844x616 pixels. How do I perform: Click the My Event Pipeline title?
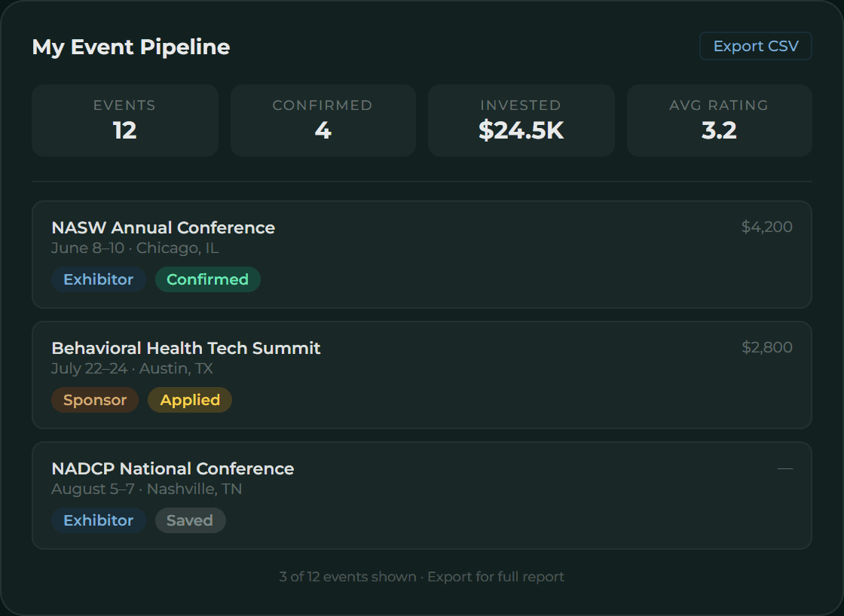pyautogui.click(x=130, y=47)
